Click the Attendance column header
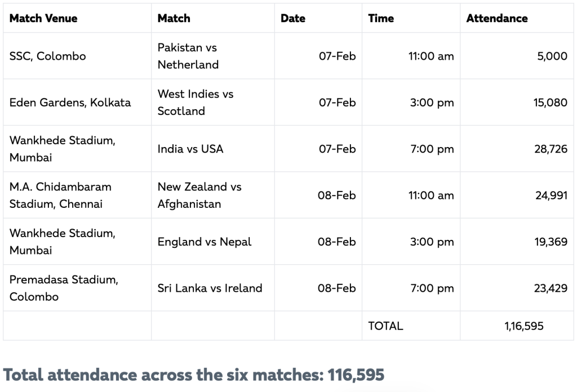 [x=497, y=18]
